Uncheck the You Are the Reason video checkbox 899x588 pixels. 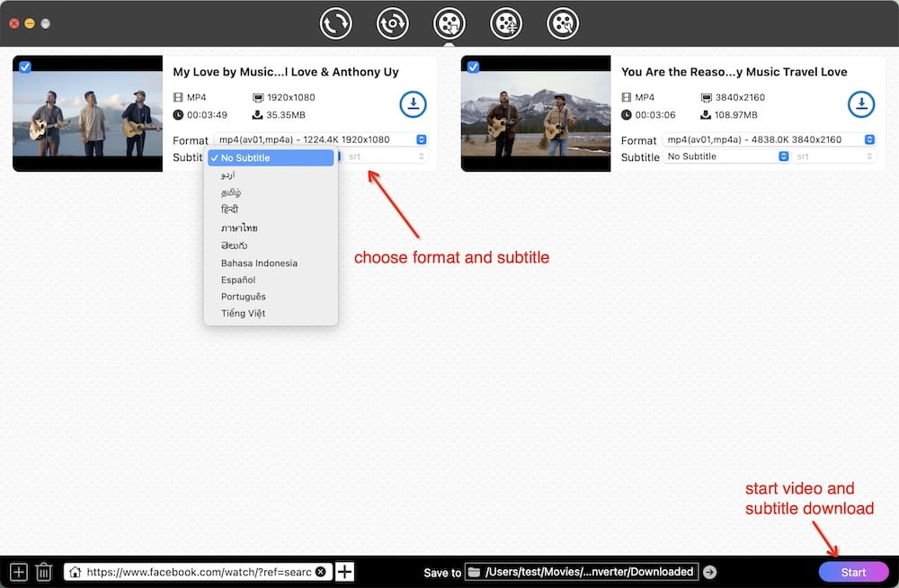coord(473,67)
